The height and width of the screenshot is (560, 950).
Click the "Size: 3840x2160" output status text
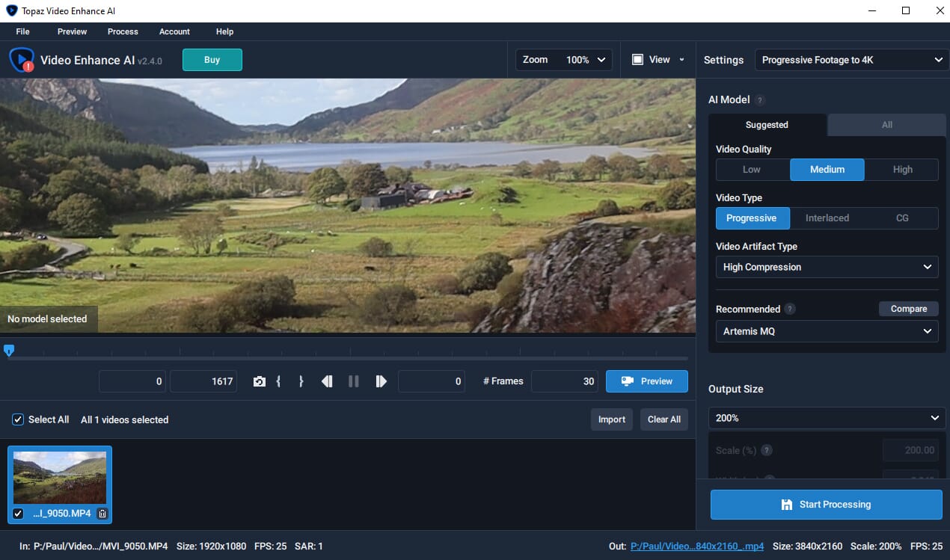[808, 547]
